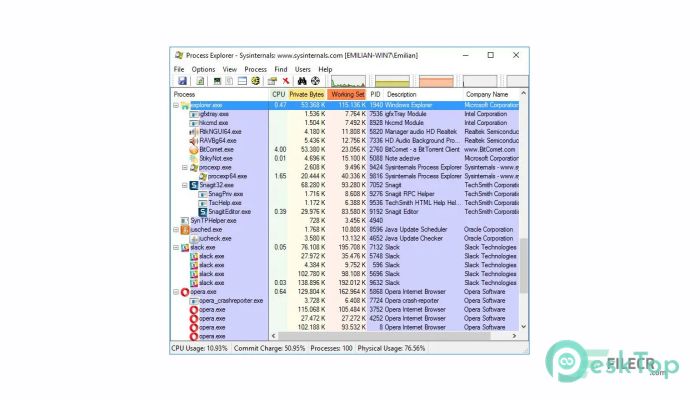Click the CPU usage history mini graph

(x=348, y=81)
